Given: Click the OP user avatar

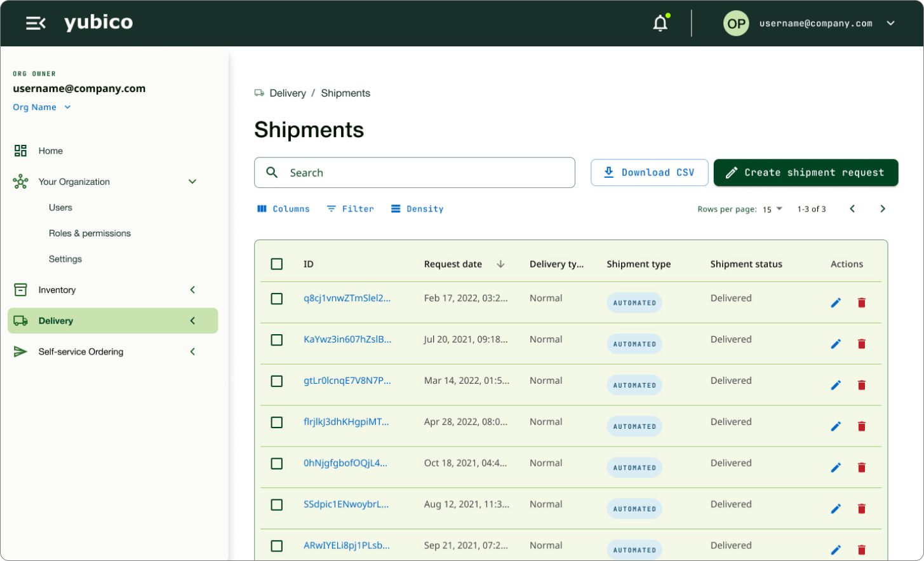Looking at the screenshot, I should 735,24.
